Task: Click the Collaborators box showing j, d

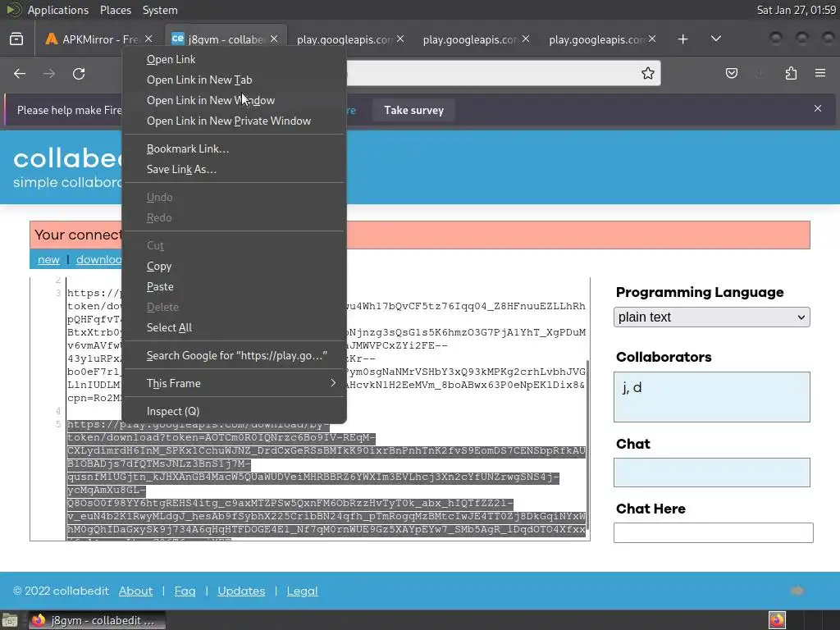Action: (x=711, y=397)
